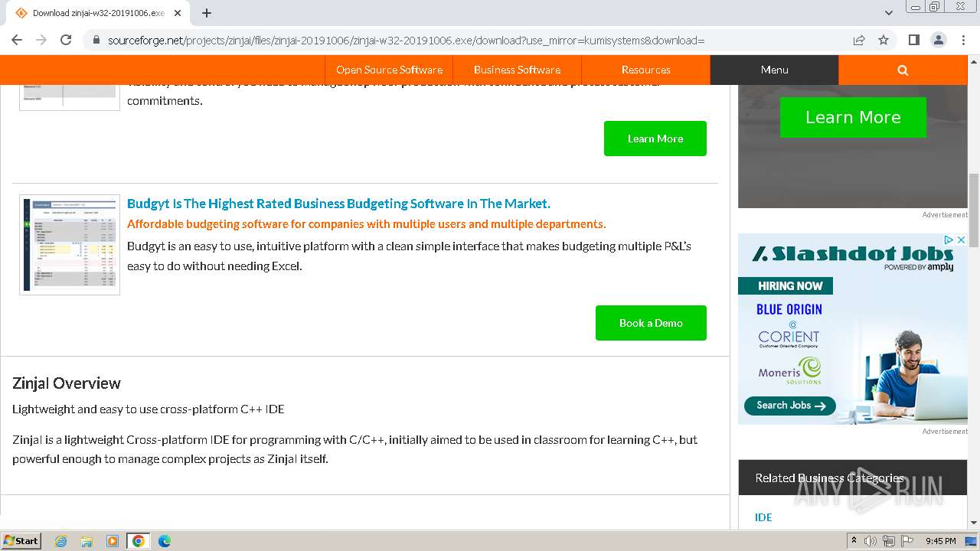
Task: Click the Book a Demo button
Action: click(651, 323)
